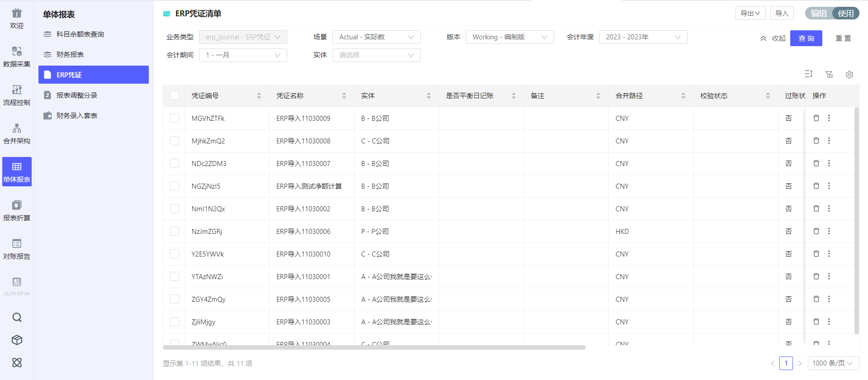Toggle the select-all checkbox in table header

point(175,95)
